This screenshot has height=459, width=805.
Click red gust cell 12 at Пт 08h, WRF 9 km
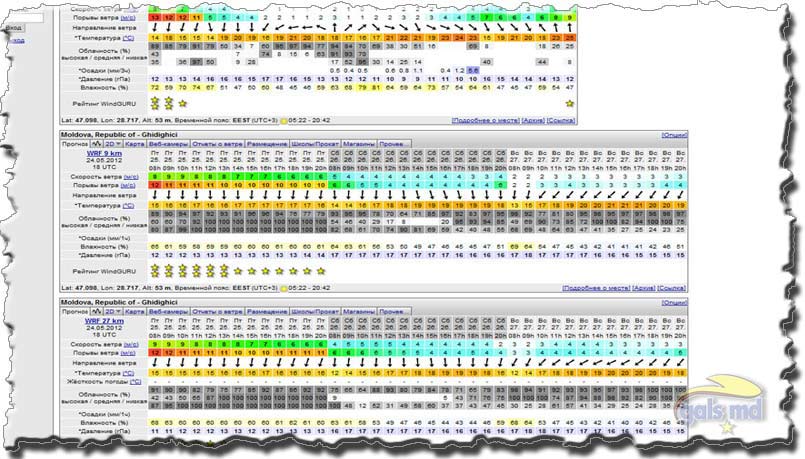(x=155, y=185)
